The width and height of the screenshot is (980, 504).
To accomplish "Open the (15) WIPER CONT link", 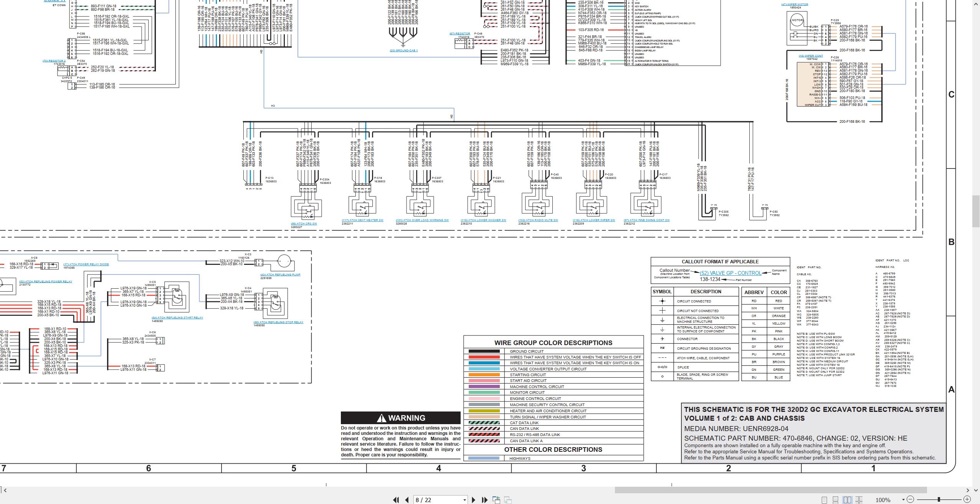I will click(x=811, y=56).
